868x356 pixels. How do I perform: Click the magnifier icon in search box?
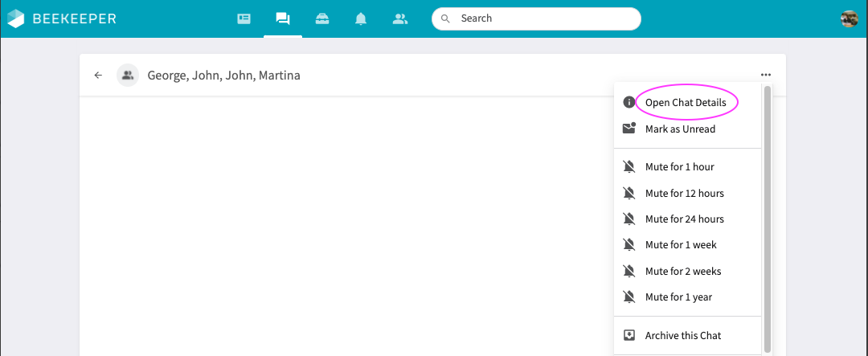coord(445,18)
